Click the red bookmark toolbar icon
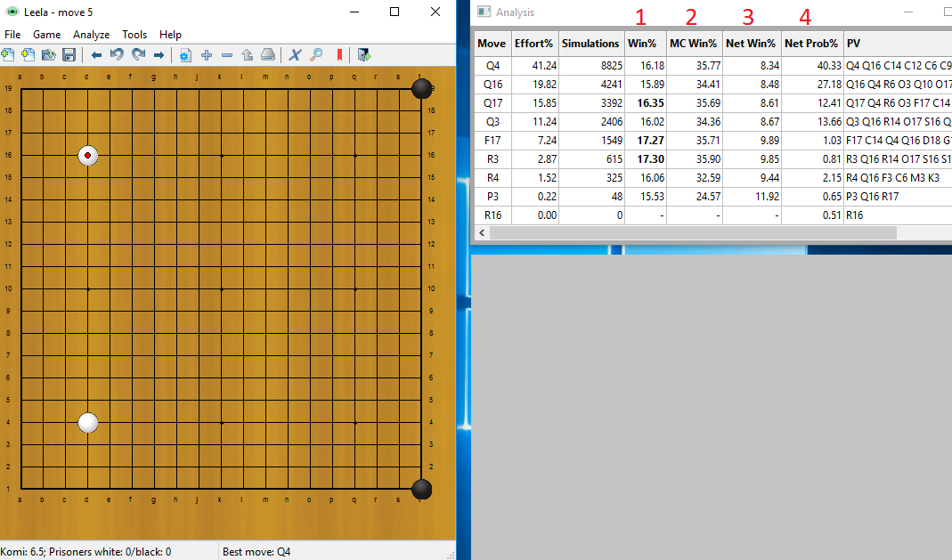The width and height of the screenshot is (952, 560). pos(339,55)
